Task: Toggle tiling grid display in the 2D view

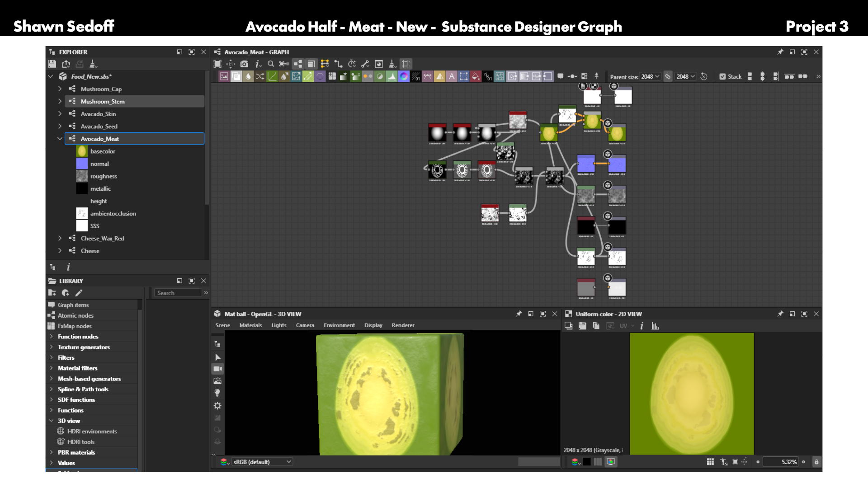Action: pyautogui.click(x=710, y=462)
